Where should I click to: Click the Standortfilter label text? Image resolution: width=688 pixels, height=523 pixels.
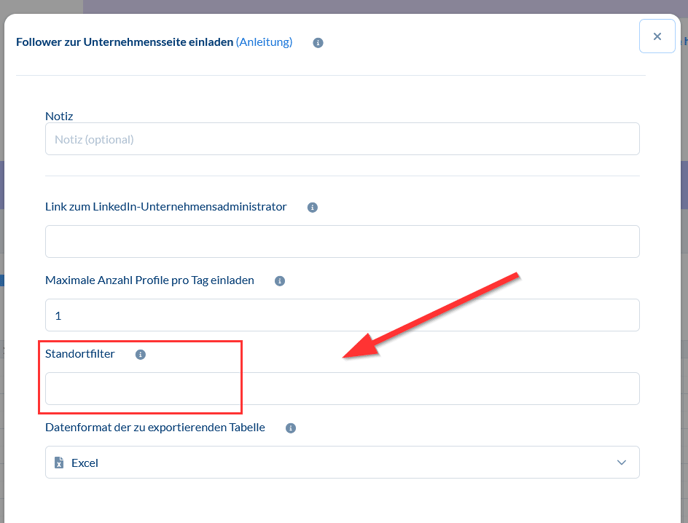[80, 354]
